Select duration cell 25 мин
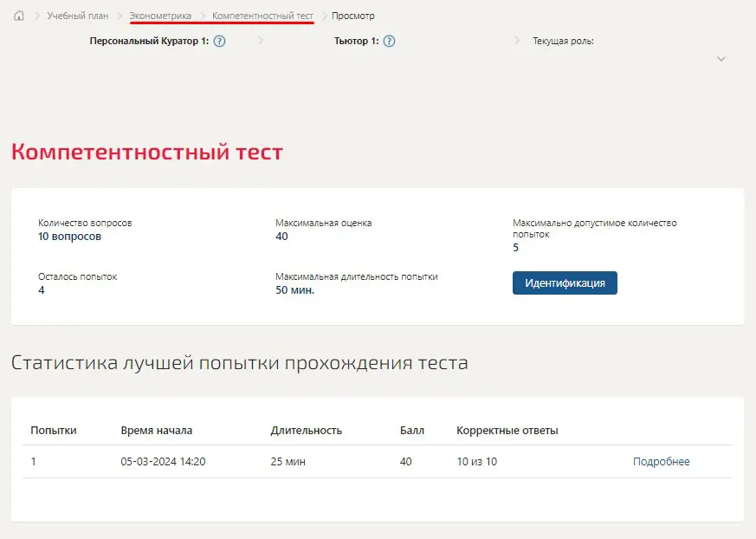This screenshot has height=539, width=756. pos(288,461)
